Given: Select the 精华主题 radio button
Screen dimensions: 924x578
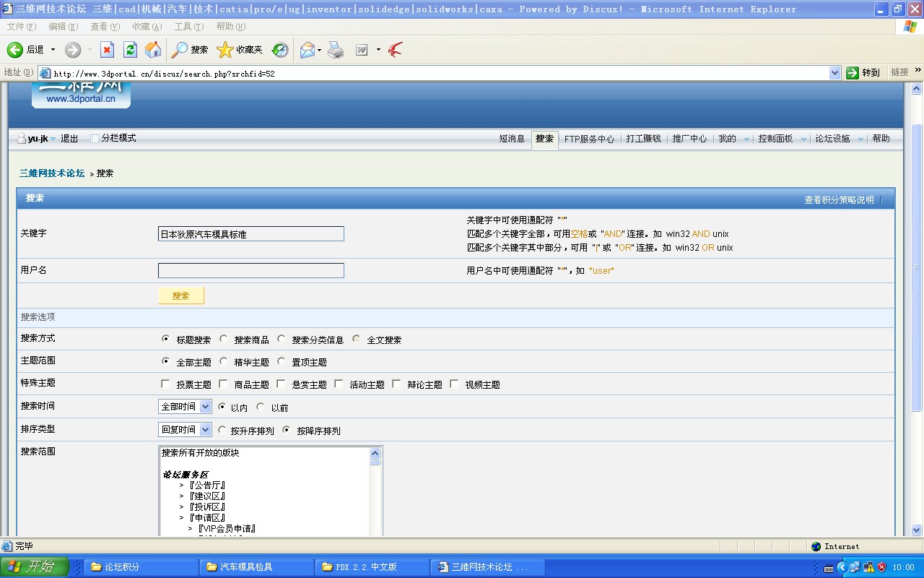Looking at the screenshot, I should pos(224,361).
